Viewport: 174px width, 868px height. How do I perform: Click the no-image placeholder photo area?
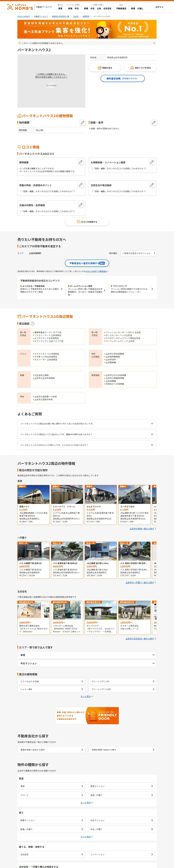(51, 81)
